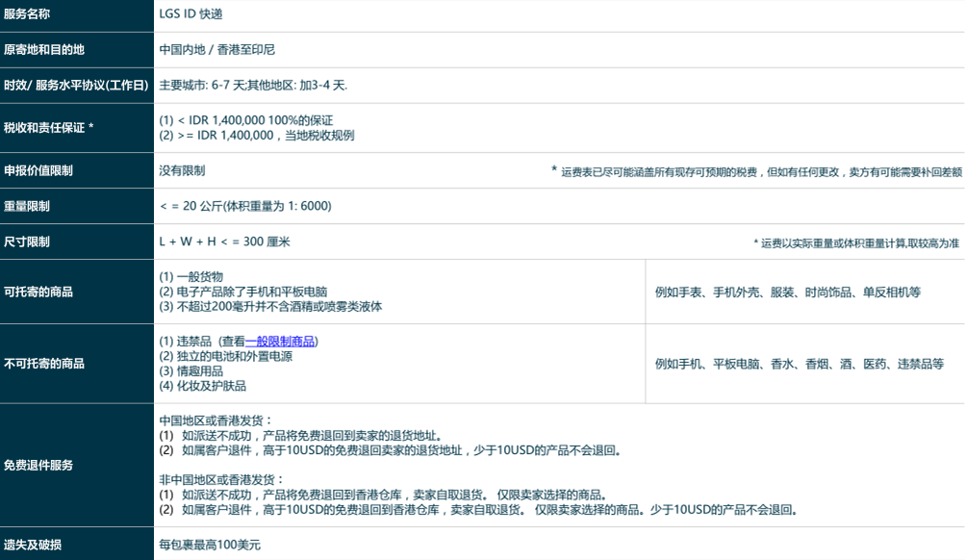
Task: Select the 没有限制 value
Action: pyautogui.click(x=182, y=170)
